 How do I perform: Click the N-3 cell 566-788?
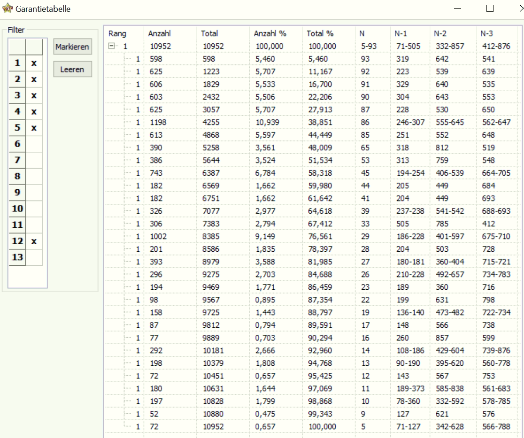pos(496,427)
